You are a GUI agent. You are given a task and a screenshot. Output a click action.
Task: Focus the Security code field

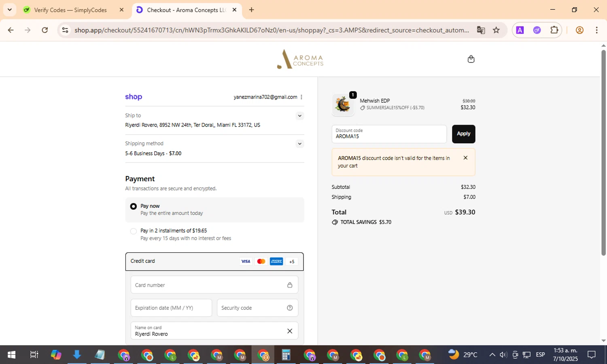click(257, 308)
